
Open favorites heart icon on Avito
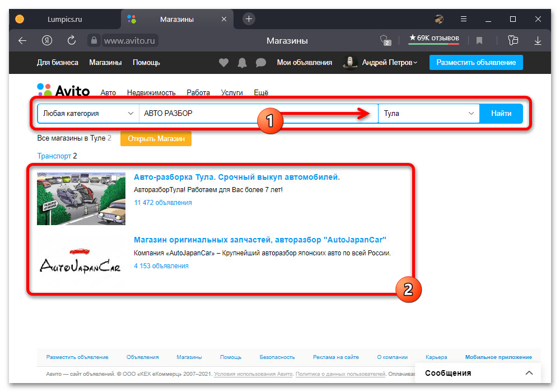click(223, 63)
